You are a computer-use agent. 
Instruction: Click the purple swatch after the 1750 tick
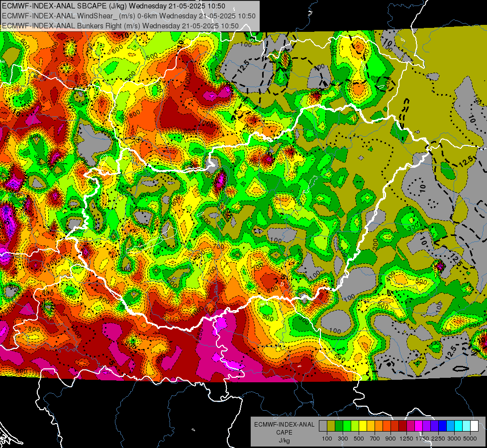click(427, 426)
